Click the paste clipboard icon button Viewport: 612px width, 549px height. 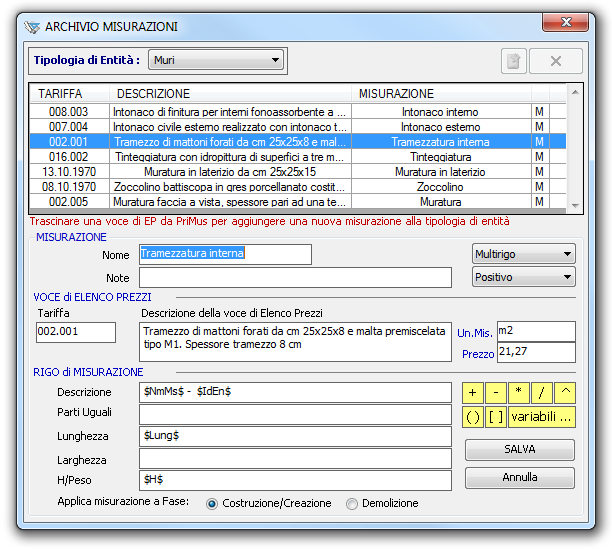(x=514, y=61)
